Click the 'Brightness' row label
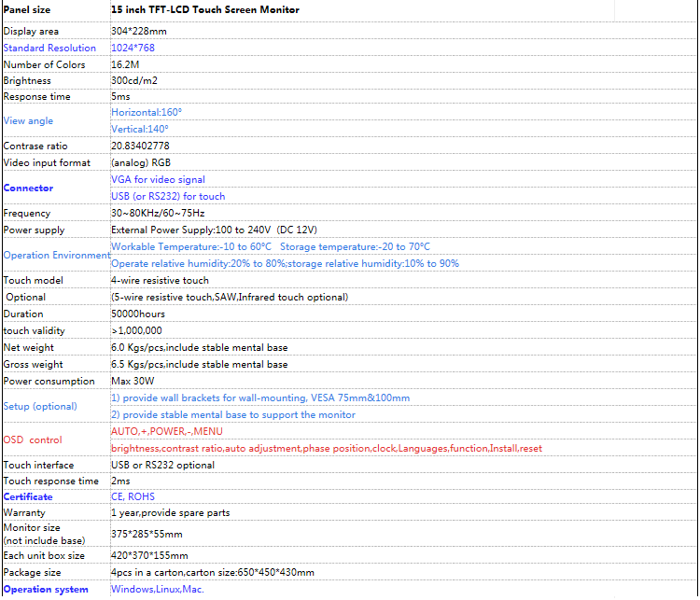 (27, 81)
